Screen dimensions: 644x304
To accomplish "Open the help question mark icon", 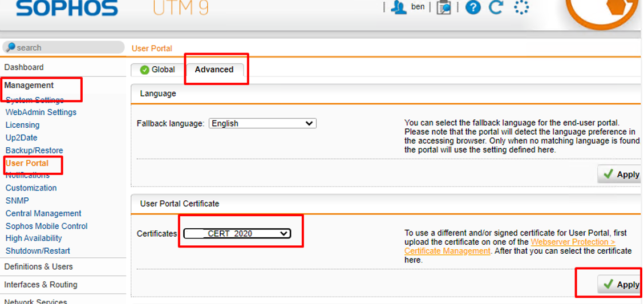I will [473, 7].
